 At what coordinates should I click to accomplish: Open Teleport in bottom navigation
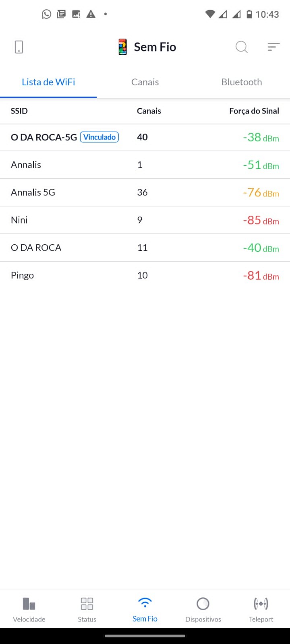pyautogui.click(x=261, y=609)
